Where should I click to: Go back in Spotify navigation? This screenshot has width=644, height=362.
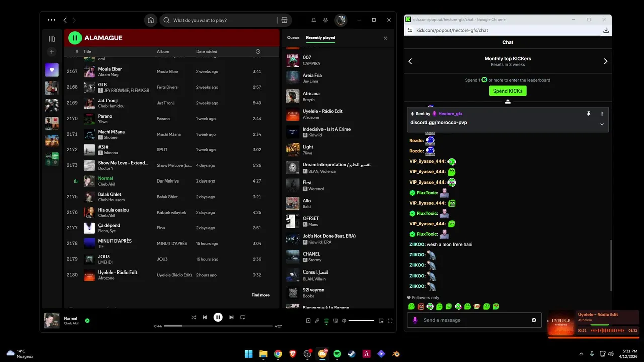(65, 20)
